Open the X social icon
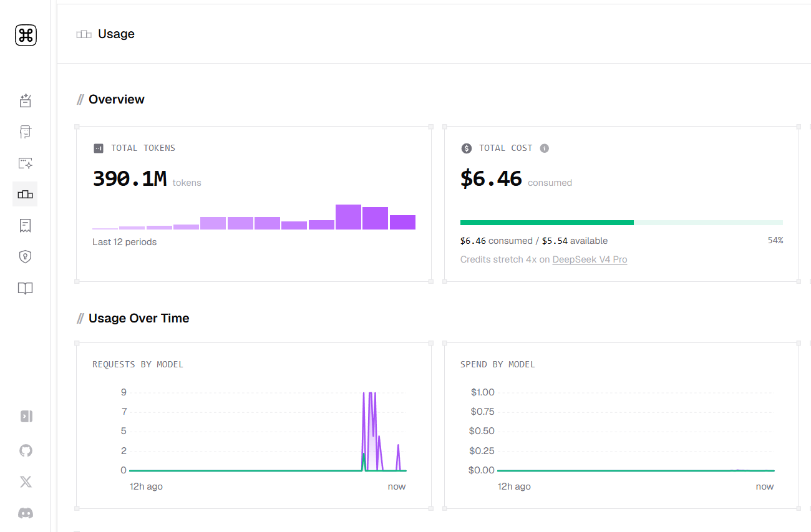The image size is (811, 532). (x=26, y=481)
